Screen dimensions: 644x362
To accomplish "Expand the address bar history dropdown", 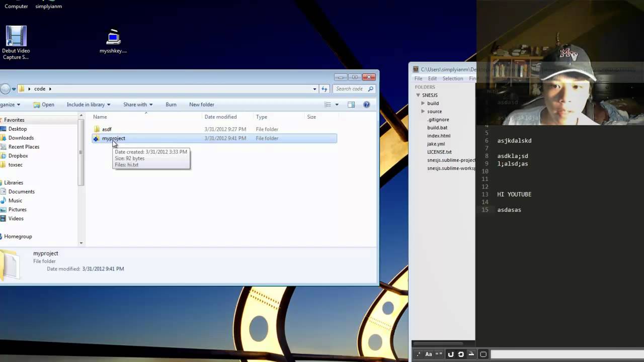I will point(315,89).
